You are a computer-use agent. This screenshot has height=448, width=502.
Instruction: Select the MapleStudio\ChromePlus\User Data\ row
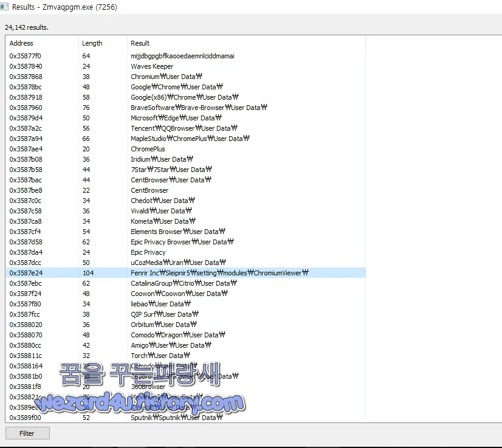(x=186, y=139)
